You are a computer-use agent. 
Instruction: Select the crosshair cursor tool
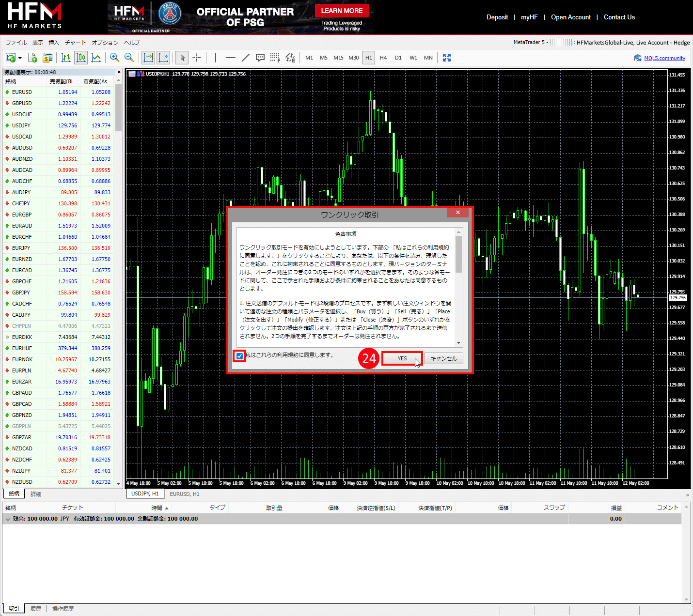[x=197, y=58]
